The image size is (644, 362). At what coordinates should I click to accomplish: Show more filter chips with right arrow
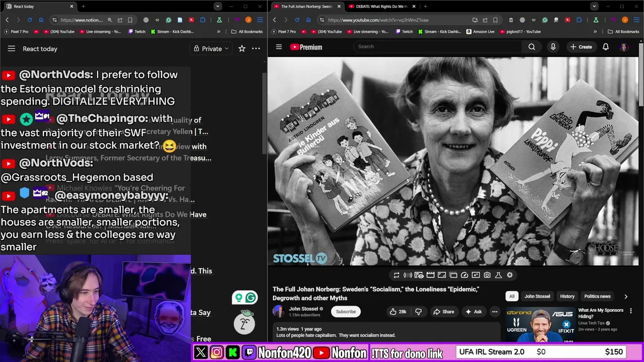pos(626,297)
